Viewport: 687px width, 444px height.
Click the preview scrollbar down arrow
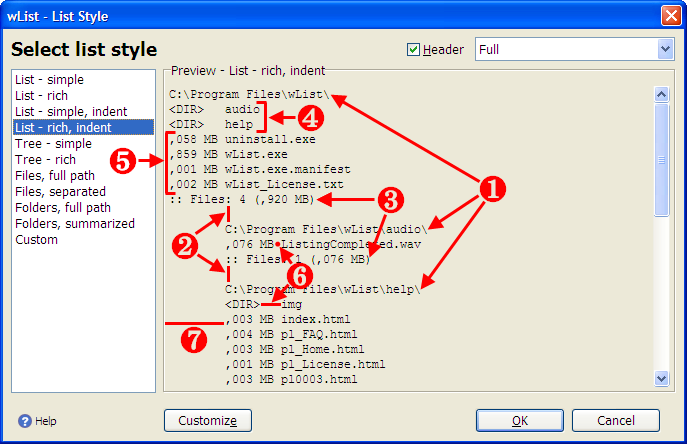coord(661,378)
